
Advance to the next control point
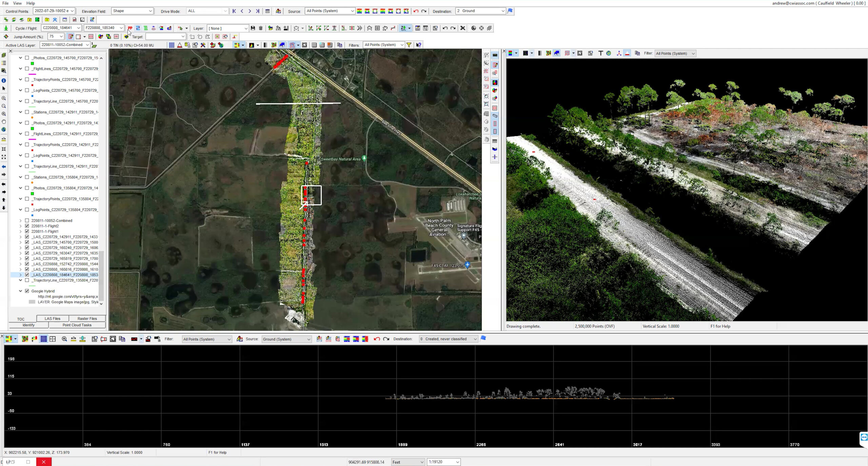[250, 11]
